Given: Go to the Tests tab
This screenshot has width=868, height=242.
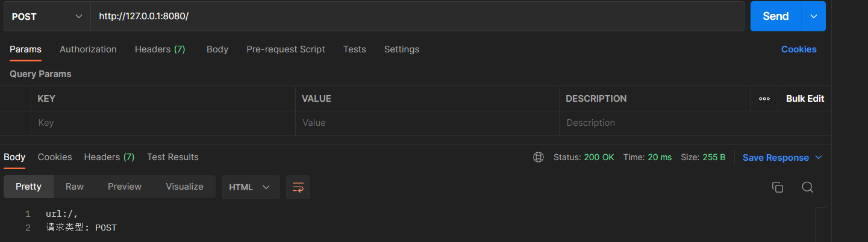Looking at the screenshot, I should (354, 49).
